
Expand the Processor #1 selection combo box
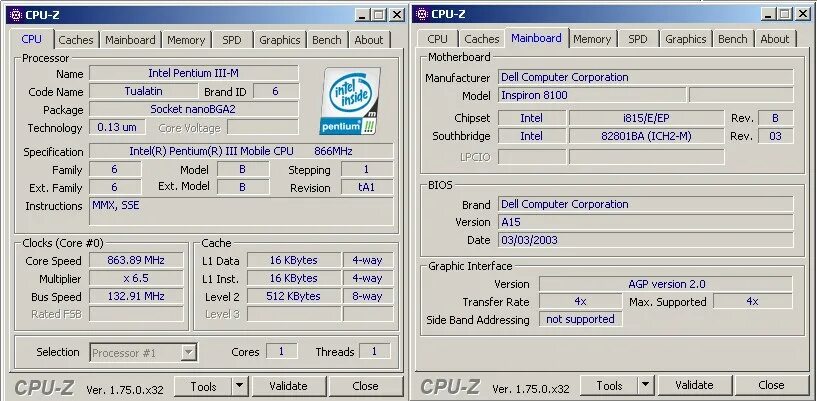tap(188, 353)
